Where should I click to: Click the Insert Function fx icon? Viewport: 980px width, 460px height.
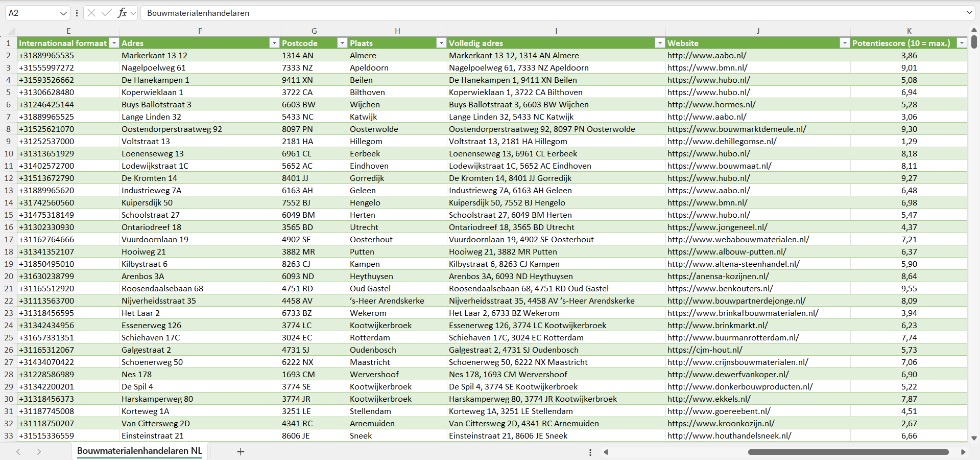click(x=122, y=13)
